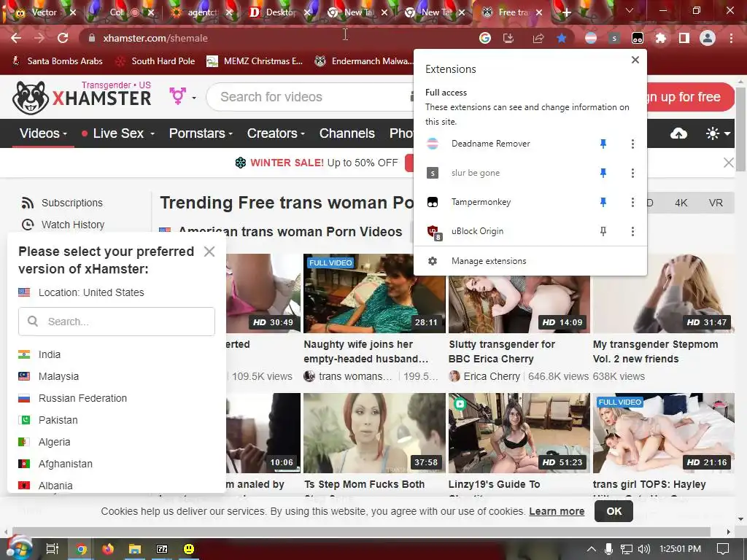Viewport: 747px width, 560px height.
Task: Click the Extensions puzzle piece icon
Action: (661, 38)
